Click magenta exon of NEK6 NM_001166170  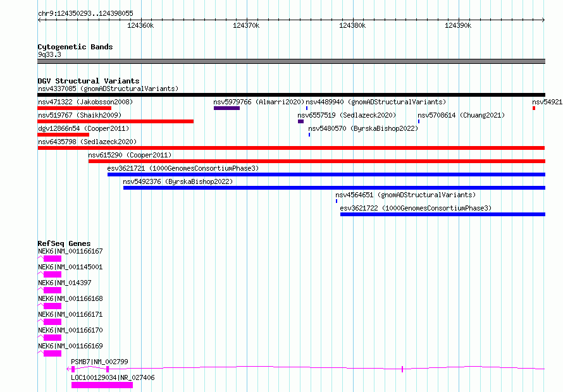tap(53, 338)
